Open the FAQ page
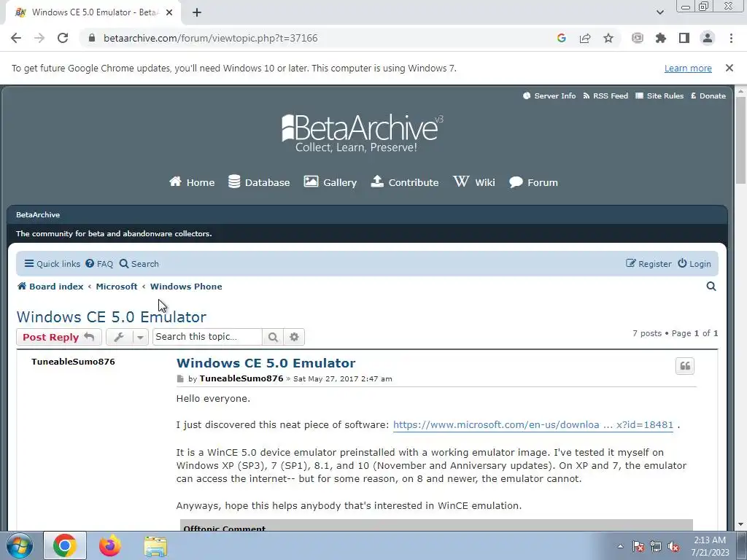 (99, 264)
